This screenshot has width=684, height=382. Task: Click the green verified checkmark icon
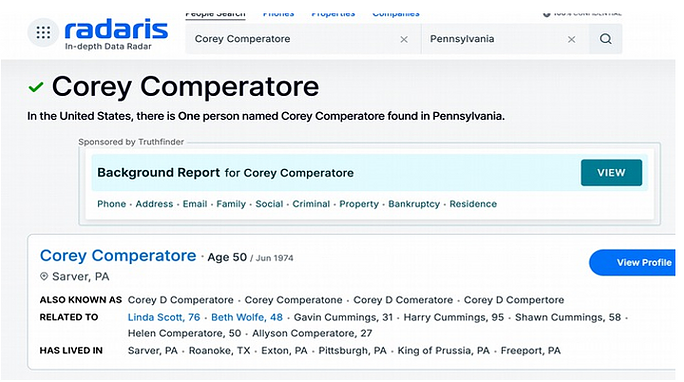[36, 87]
